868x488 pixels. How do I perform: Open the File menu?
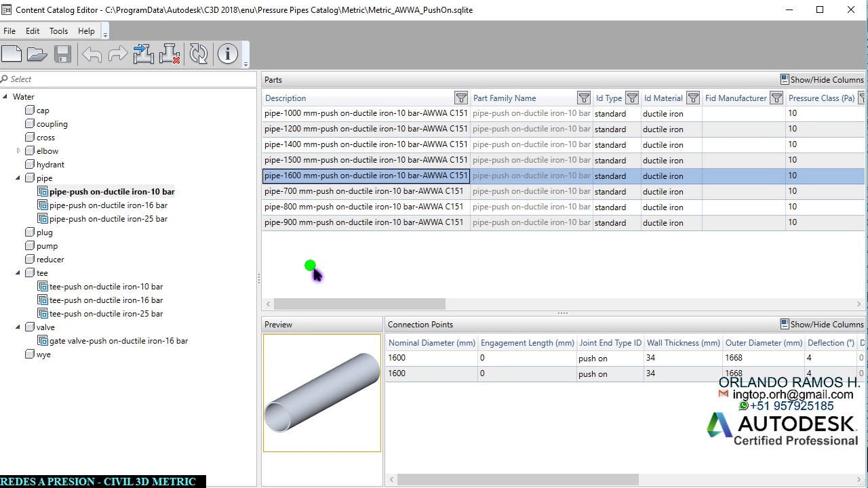pyautogui.click(x=9, y=31)
